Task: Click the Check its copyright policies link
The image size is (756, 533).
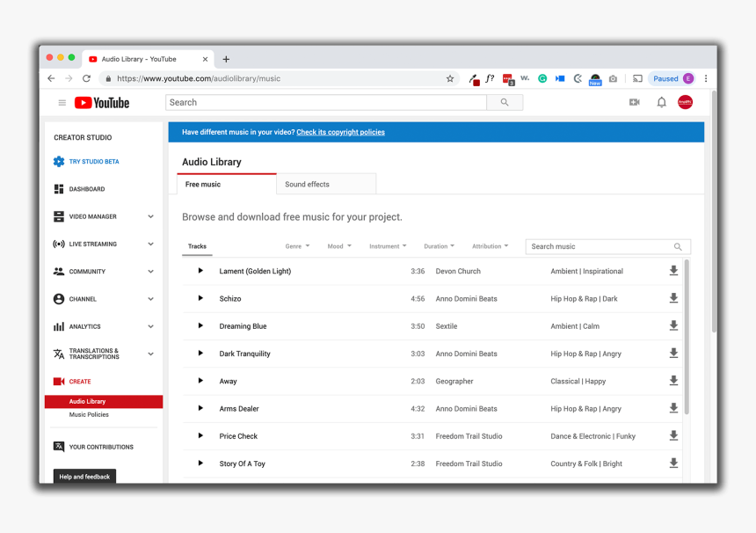Action: (340, 132)
